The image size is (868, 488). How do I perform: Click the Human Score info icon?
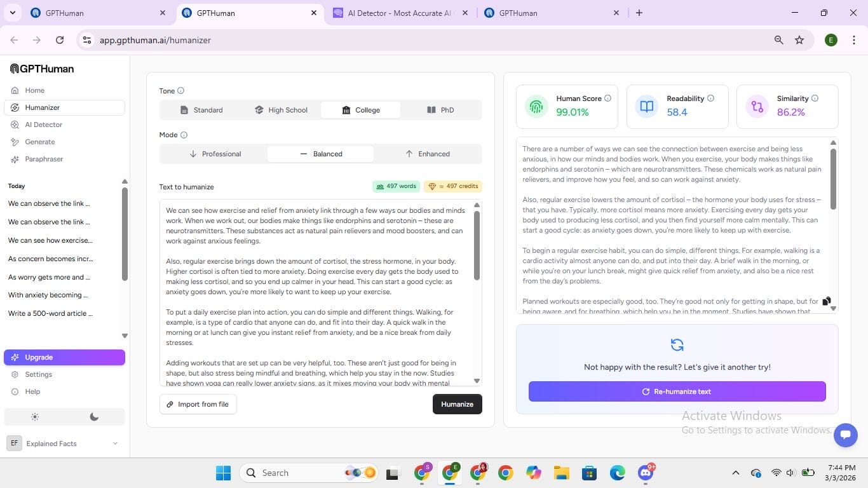[x=607, y=98]
